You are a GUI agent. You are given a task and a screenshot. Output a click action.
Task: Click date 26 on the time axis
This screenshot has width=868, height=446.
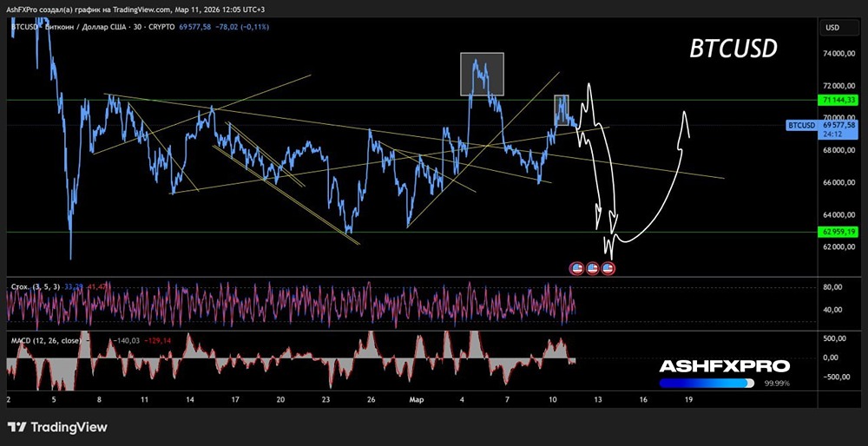coord(371,399)
